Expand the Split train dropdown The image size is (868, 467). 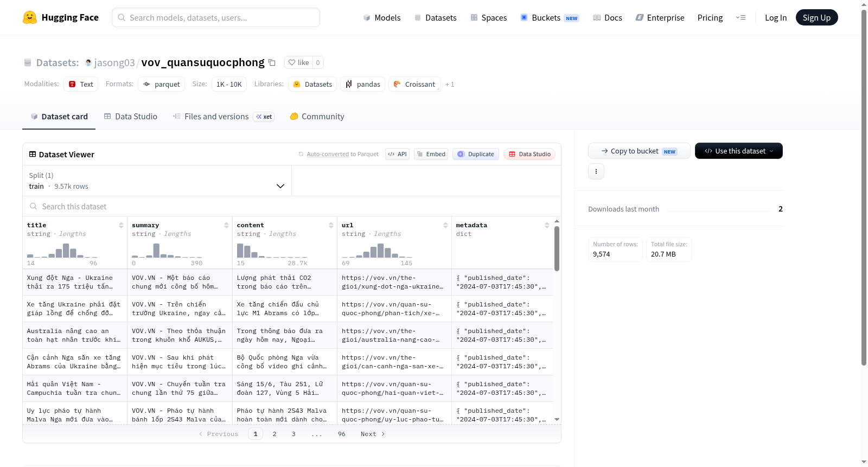coord(157,181)
